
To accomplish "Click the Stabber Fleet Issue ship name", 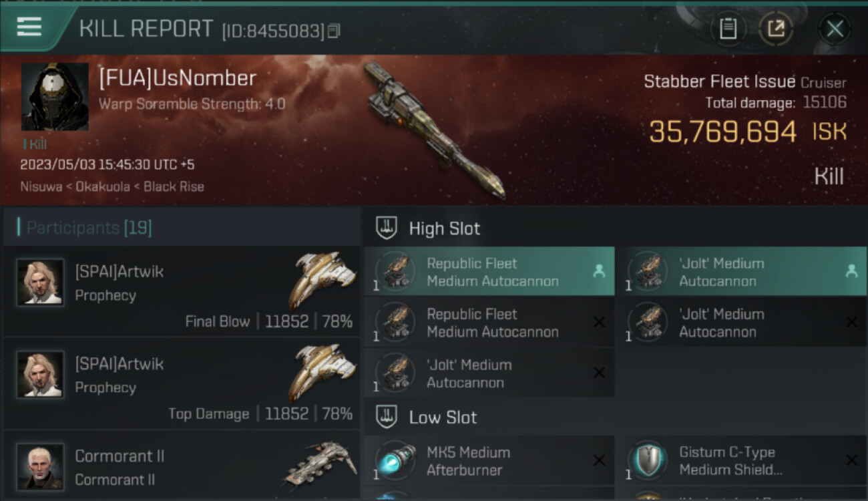I will click(719, 82).
